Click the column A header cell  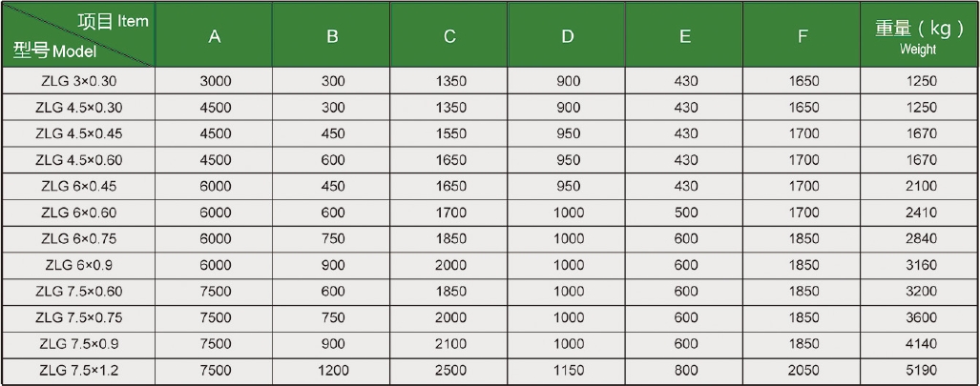[215, 34]
